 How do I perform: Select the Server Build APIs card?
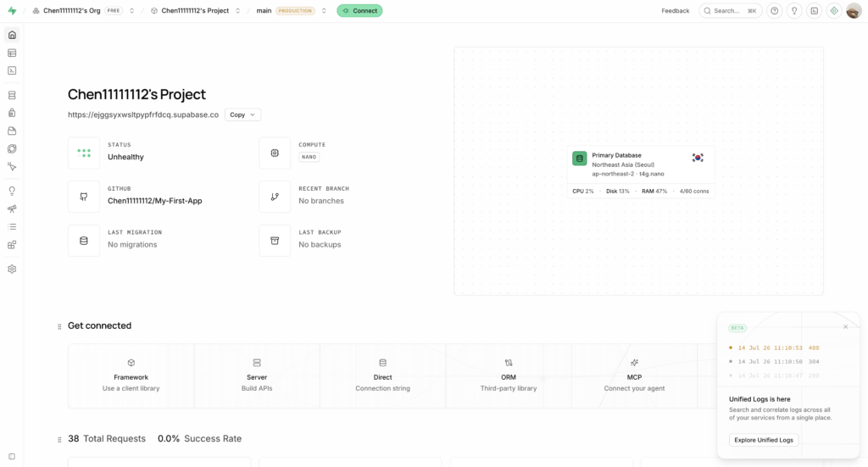tap(257, 375)
